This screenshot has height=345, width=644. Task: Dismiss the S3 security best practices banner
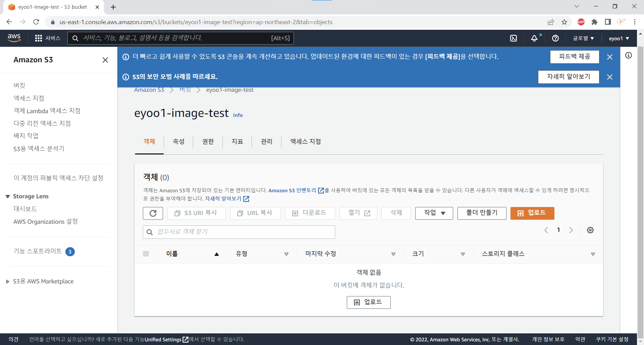(610, 77)
